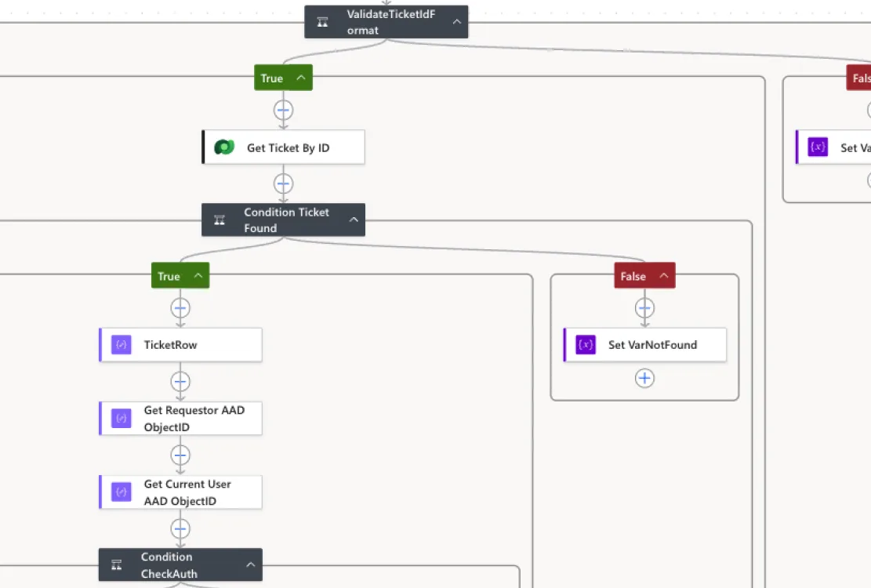The height and width of the screenshot is (588, 871).
Task: Click the Condition Ticket Found control icon
Action: [x=220, y=220]
